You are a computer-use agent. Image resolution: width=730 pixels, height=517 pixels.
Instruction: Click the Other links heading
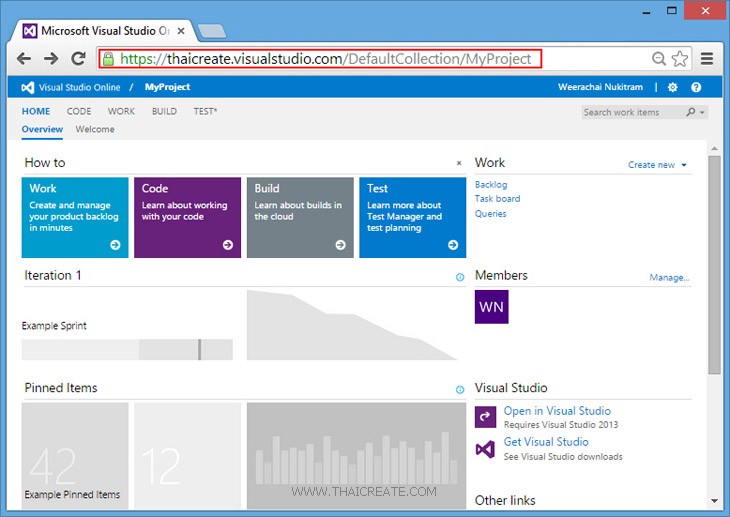(x=505, y=500)
